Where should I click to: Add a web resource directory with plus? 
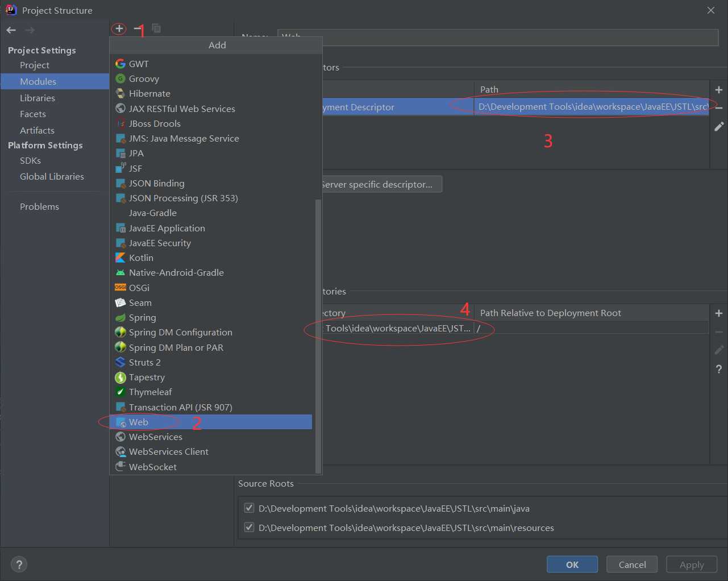click(719, 313)
